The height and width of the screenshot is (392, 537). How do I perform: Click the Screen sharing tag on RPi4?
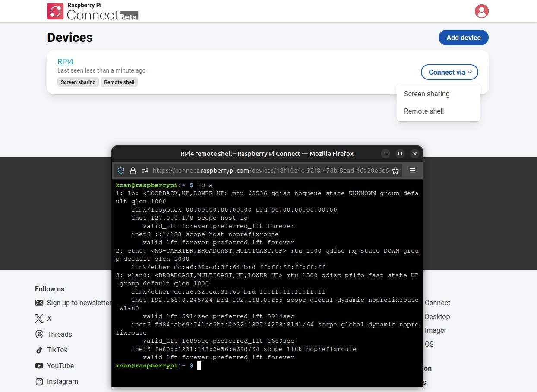tap(78, 82)
